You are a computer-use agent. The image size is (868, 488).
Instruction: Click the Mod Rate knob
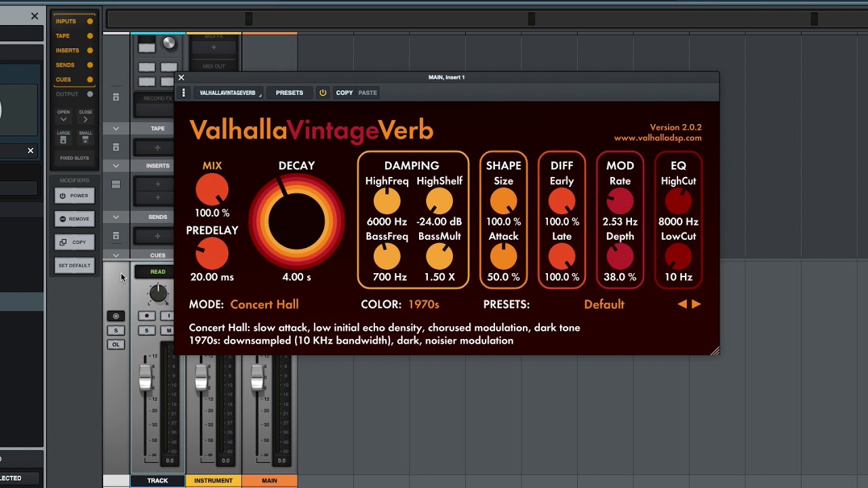click(x=620, y=201)
